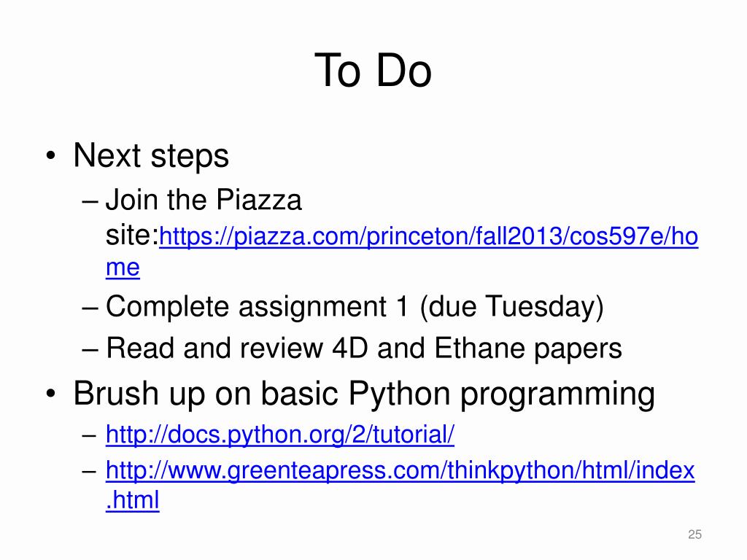Select 'Brush up on basic Python programming'

coord(364,394)
